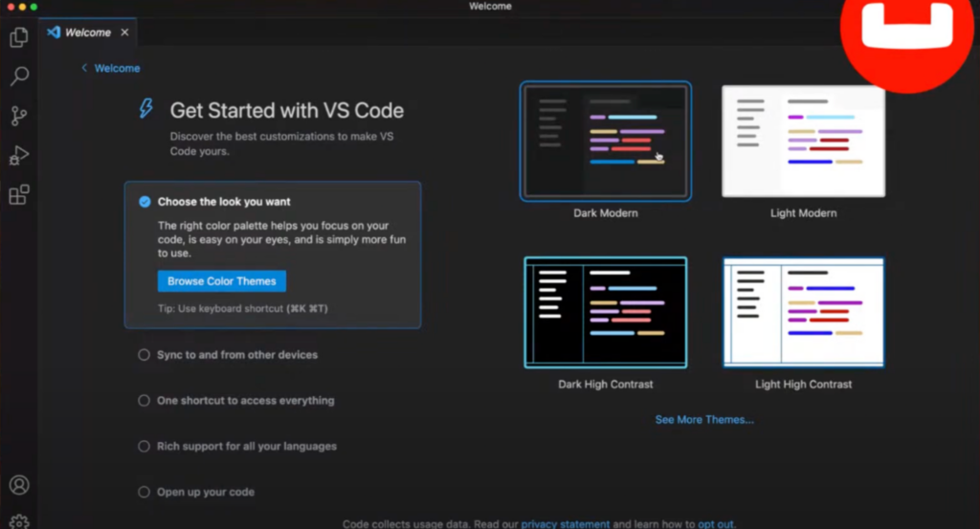Click the Browse Color Themes button
This screenshot has height=529, width=980.
pos(222,281)
